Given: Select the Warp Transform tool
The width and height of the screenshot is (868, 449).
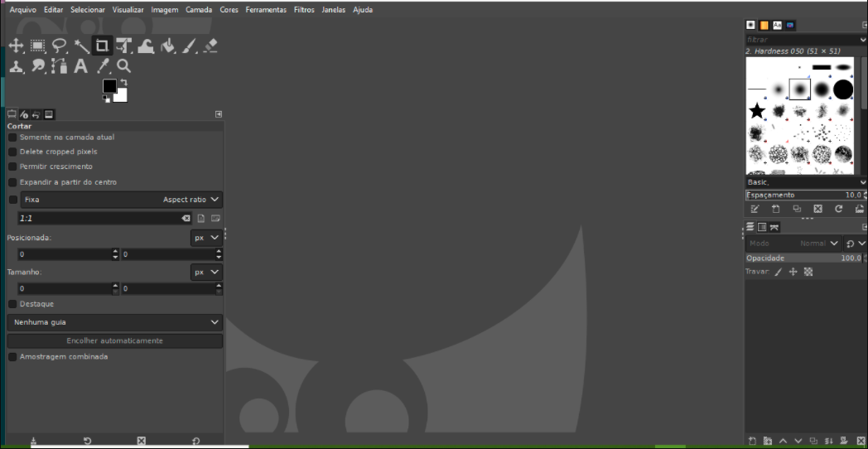Looking at the screenshot, I should pos(146,46).
